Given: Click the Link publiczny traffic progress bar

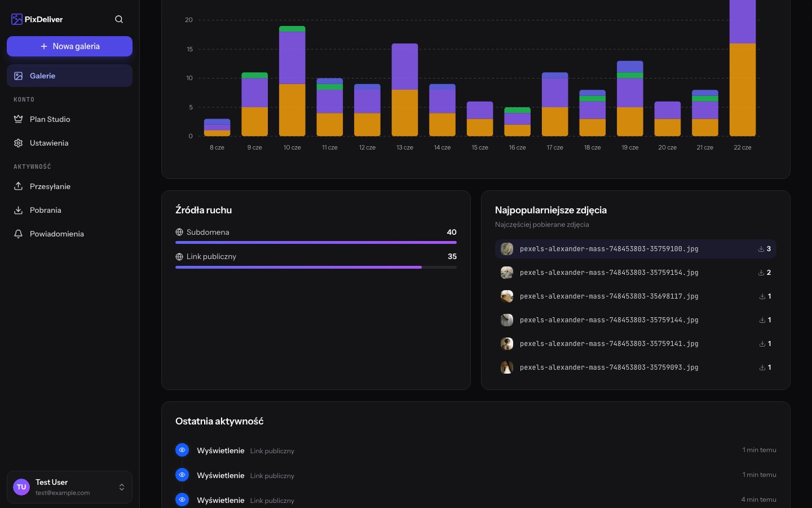Looking at the screenshot, I should tap(316, 267).
